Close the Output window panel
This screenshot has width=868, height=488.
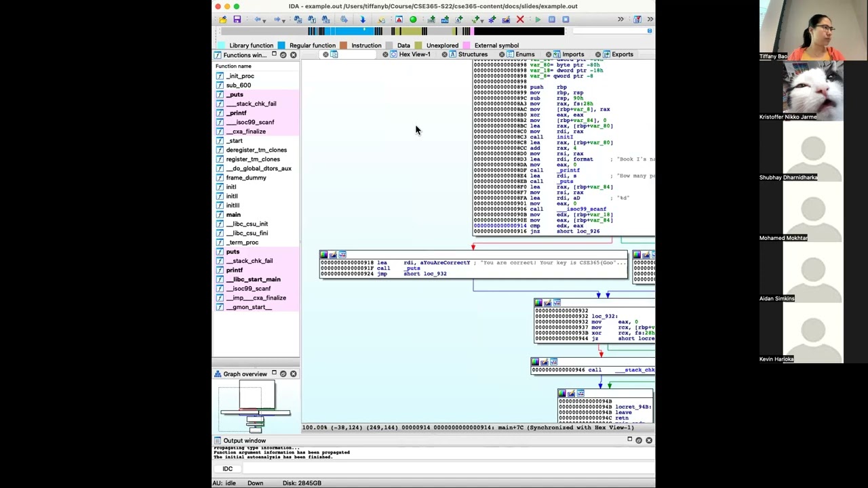(x=649, y=441)
